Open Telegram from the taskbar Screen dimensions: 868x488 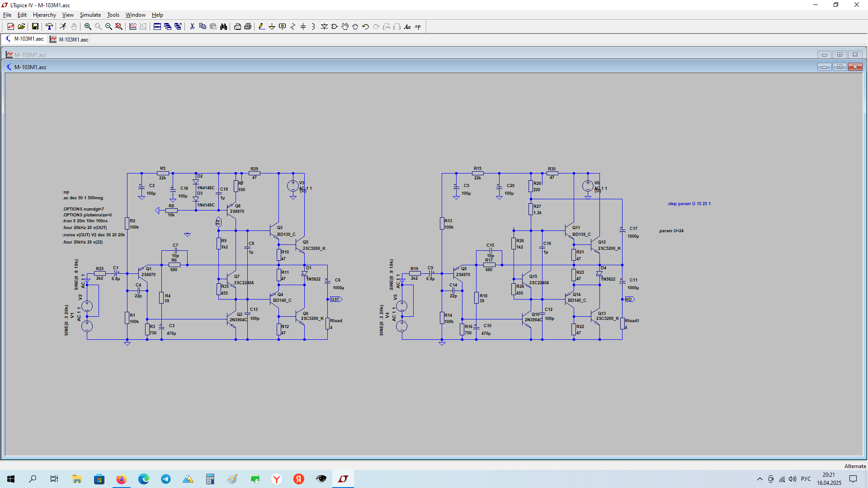pos(166,479)
